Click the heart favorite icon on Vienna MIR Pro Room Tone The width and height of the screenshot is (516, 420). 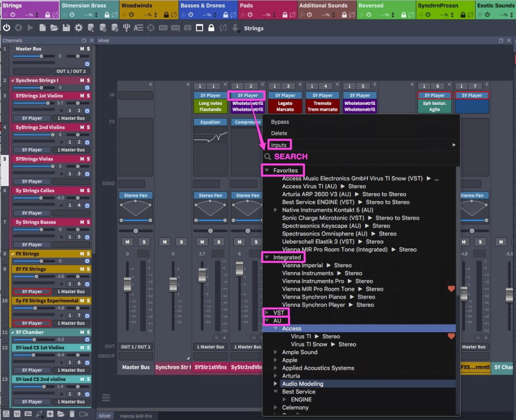[451, 289]
